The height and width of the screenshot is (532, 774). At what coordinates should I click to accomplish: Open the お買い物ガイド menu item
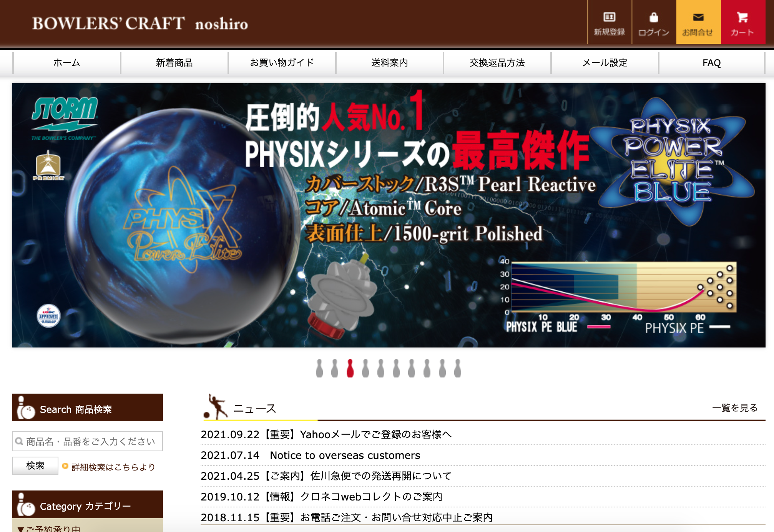[282, 63]
